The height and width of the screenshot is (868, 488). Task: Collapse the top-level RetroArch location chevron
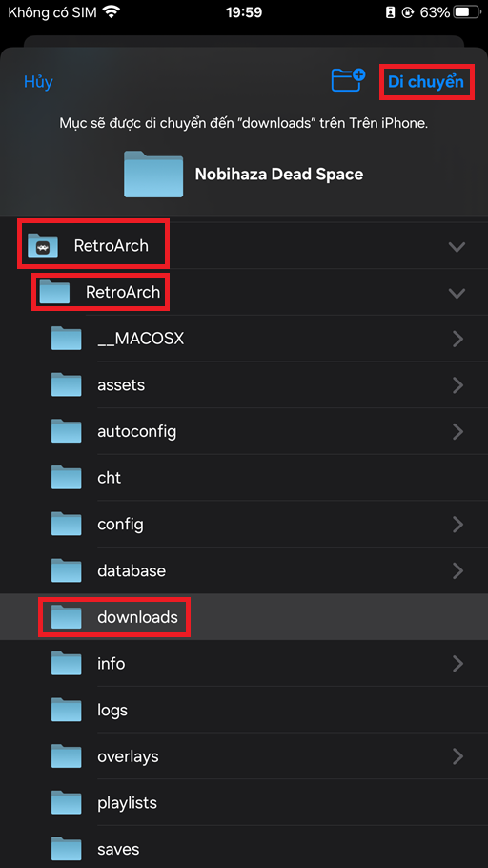coord(457,247)
